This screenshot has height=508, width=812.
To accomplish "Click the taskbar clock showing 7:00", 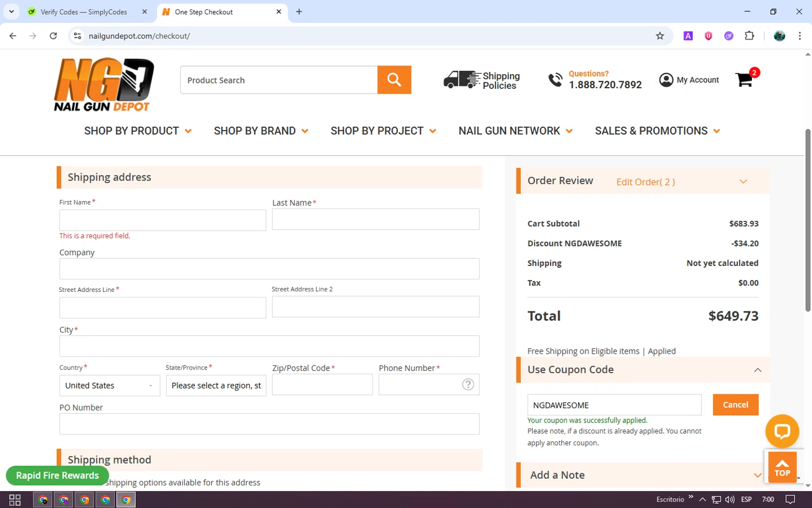I will coord(768,499).
